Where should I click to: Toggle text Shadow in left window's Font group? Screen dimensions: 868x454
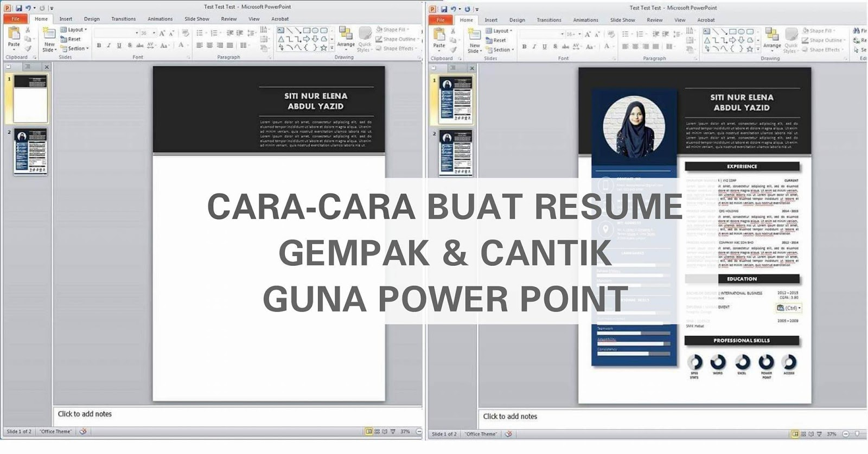130,46
